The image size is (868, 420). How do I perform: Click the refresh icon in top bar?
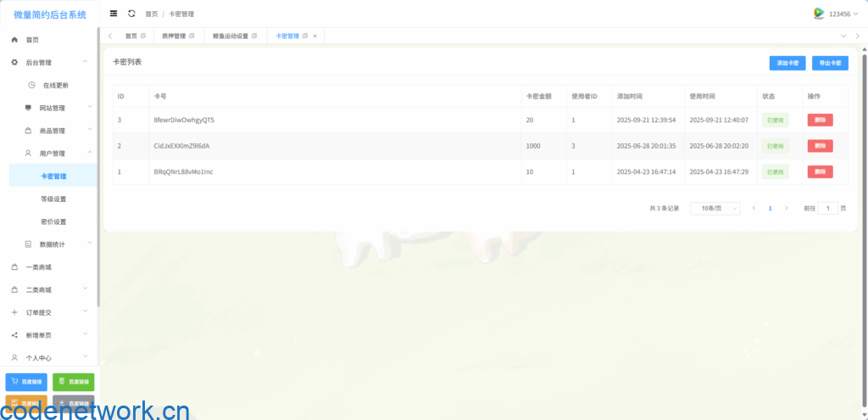coord(131,14)
